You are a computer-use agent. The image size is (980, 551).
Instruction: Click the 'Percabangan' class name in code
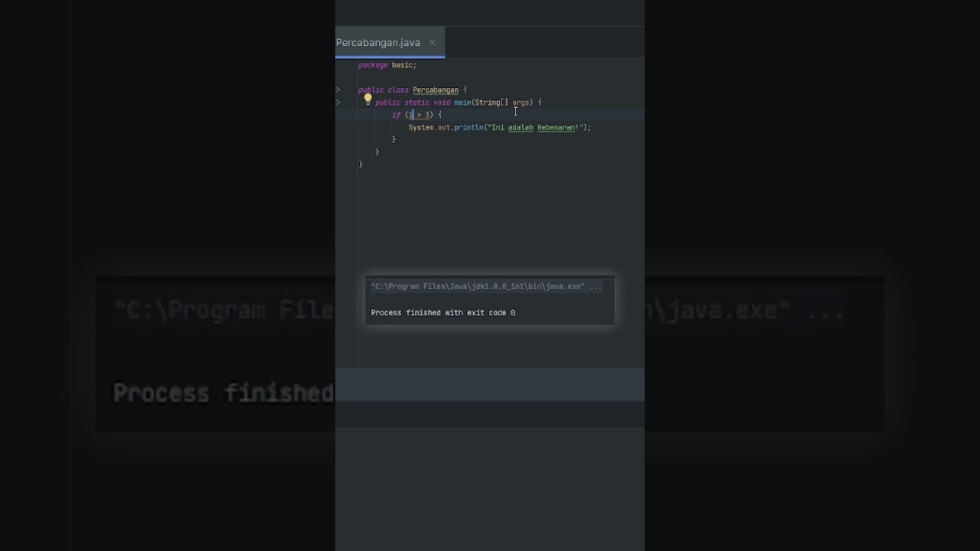click(436, 90)
